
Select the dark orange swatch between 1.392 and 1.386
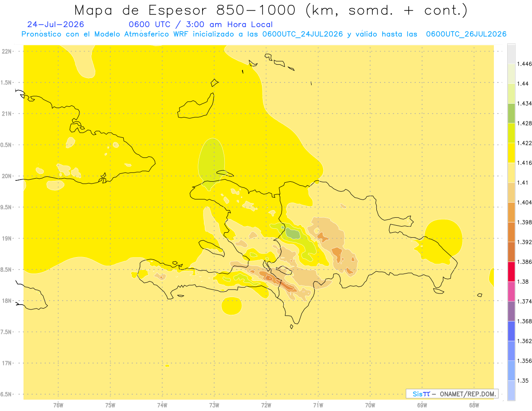click(x=511, y=252)
